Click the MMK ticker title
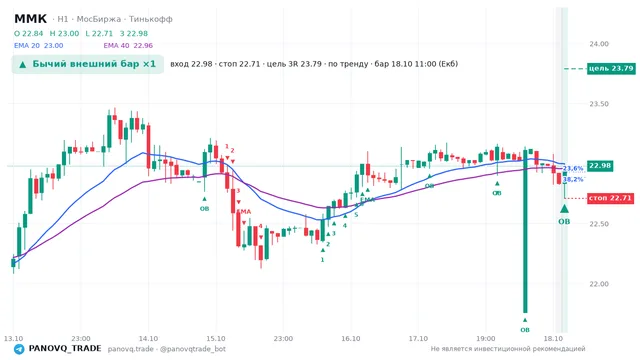This screenshot has width=640, height=360. pos(31,19)
